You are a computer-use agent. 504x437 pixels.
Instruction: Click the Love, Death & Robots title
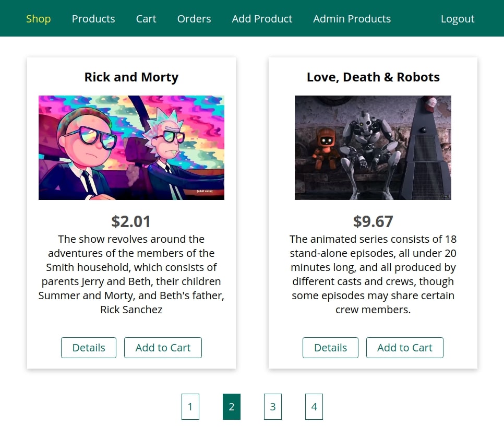tap(373, 77)
